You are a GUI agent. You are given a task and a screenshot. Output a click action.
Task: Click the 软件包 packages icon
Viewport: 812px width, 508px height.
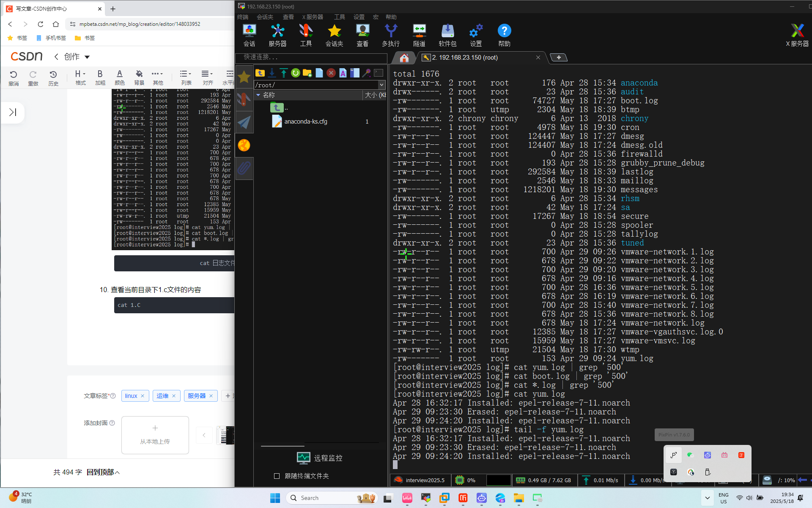pyautogui.click(x=447, y=35)
